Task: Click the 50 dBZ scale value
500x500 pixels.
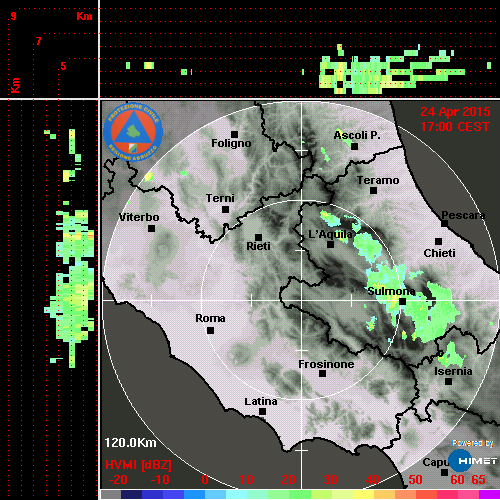Action: 415,480
